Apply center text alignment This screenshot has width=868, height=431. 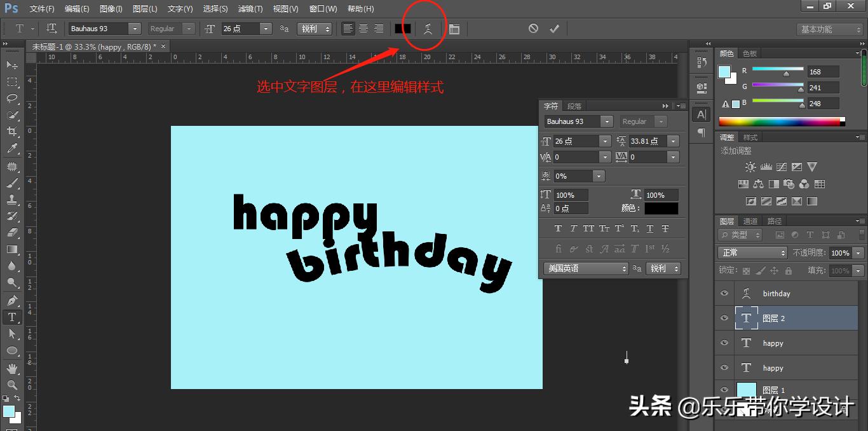pos(362,28)
